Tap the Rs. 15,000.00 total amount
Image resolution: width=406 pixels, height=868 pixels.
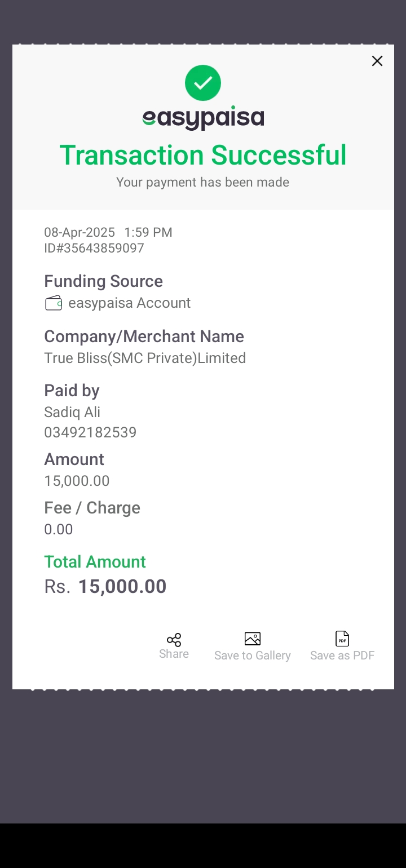[105, 587]
